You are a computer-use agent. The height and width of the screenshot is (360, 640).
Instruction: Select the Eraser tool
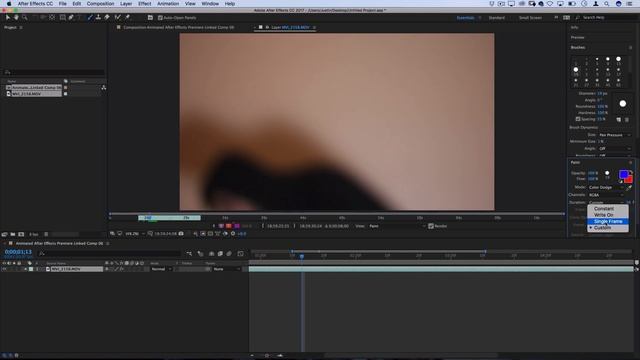coord(107,18)
